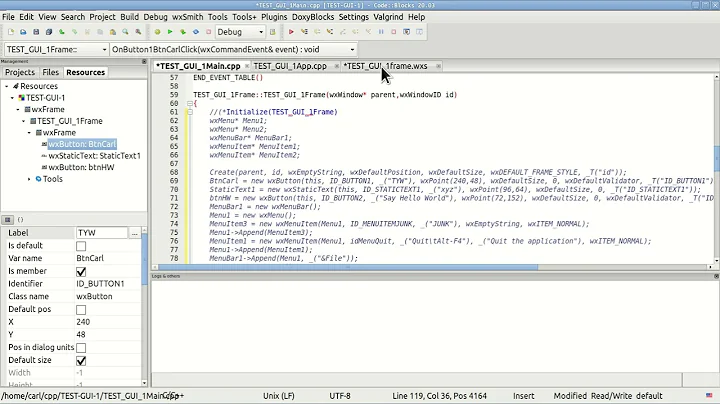Open the TEST_GUI_1Frame:: scope dropdown
This screenshot has height=404, width=720.
coord(56,50)
